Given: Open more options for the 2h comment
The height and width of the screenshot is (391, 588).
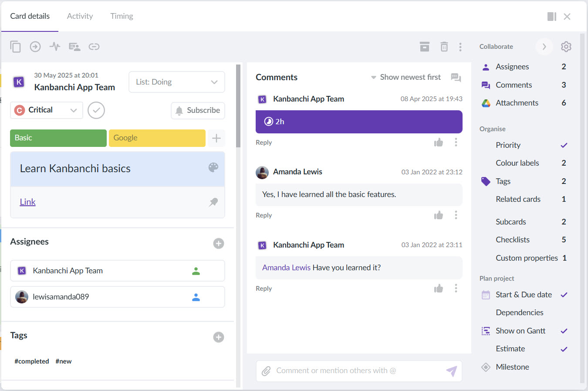Looking at the screenshot, I should (456, 143).
